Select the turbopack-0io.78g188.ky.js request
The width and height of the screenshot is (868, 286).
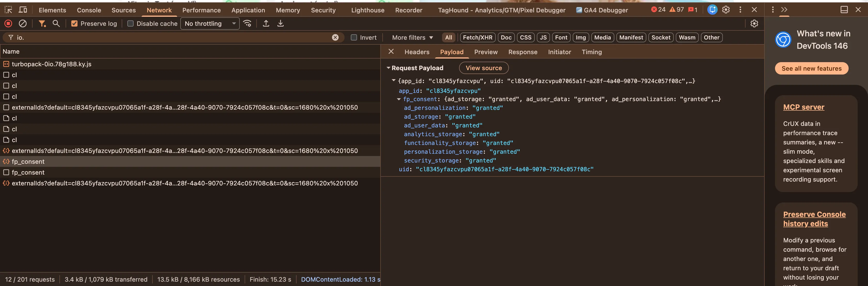[x=190, y=64]
